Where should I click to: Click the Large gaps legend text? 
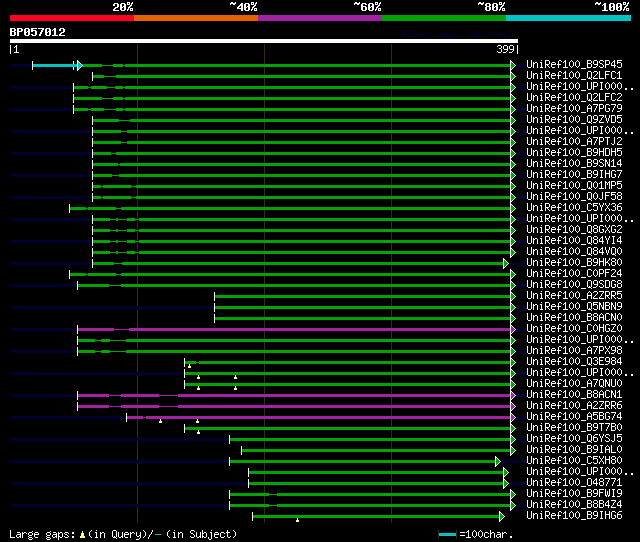point(123,534)
